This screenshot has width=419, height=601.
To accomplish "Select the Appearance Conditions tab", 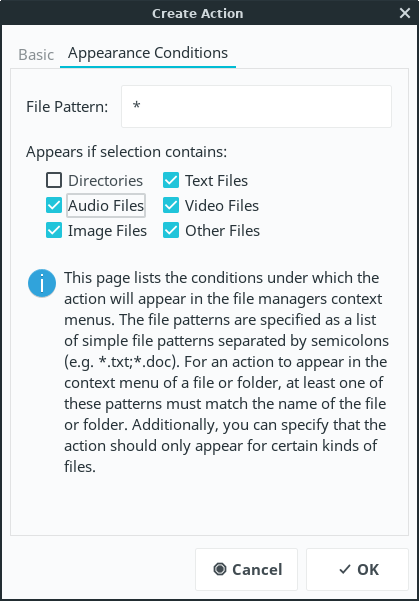I will [x=148, y=53].
